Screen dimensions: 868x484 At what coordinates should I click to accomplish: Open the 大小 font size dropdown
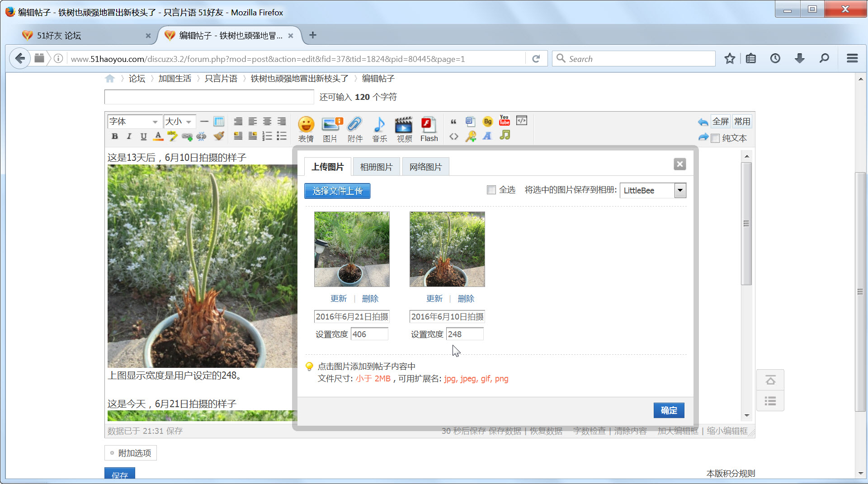[179, 122]
